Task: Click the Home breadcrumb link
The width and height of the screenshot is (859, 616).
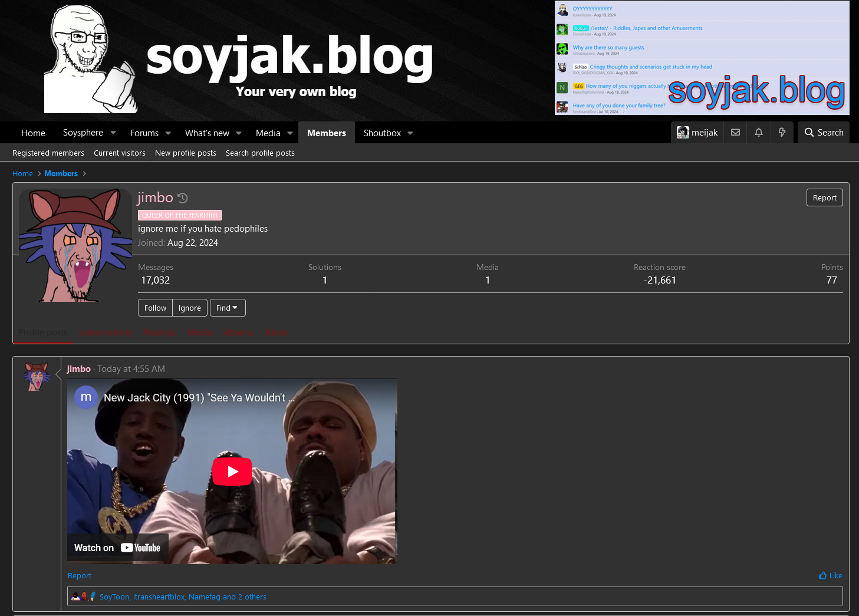Action: pos(22,174)
